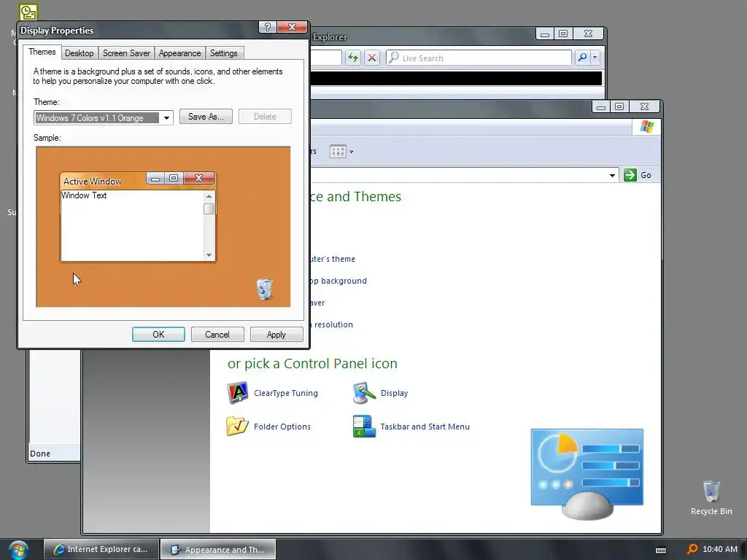The width and height of the screenshot is (747, 560).
Task: Click the Save As... button
Action: coord(206,117)
